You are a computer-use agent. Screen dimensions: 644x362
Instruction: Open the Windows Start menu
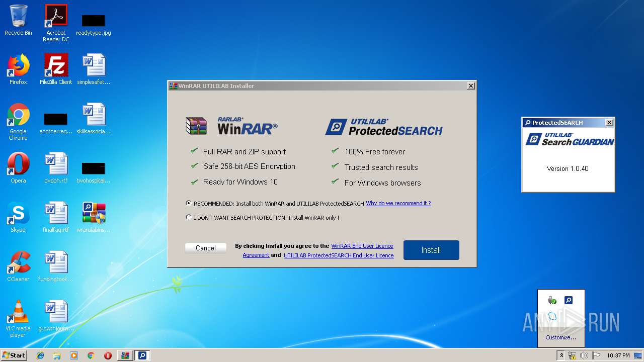[x=14, y=355]
